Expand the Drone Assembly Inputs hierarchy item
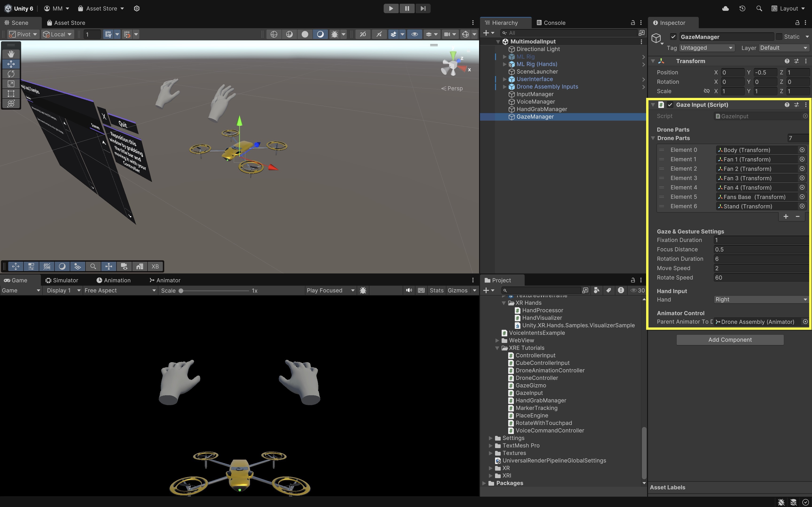 pyautogui.click(x=505, y=87)
